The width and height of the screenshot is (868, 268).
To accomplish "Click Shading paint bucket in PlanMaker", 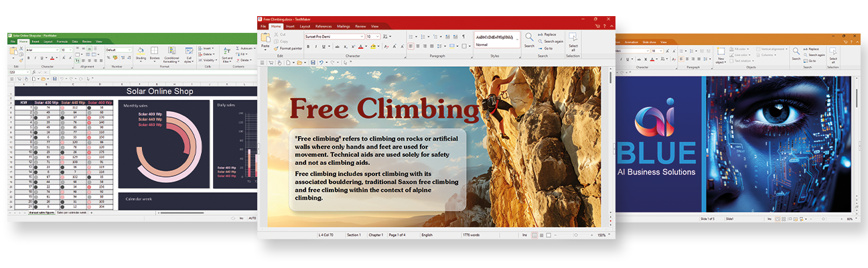I will 140,51.
